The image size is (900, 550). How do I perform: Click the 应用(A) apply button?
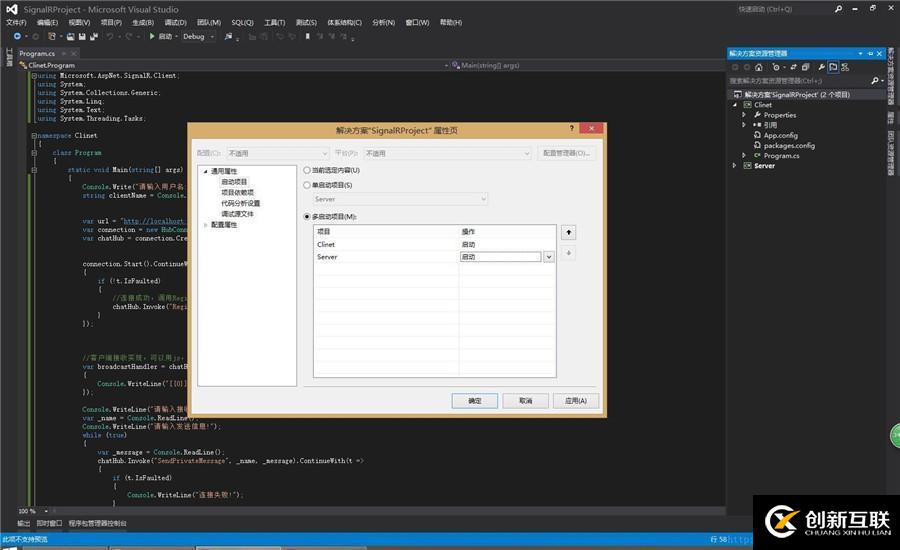pyautogui.click(x=576, y=401)
